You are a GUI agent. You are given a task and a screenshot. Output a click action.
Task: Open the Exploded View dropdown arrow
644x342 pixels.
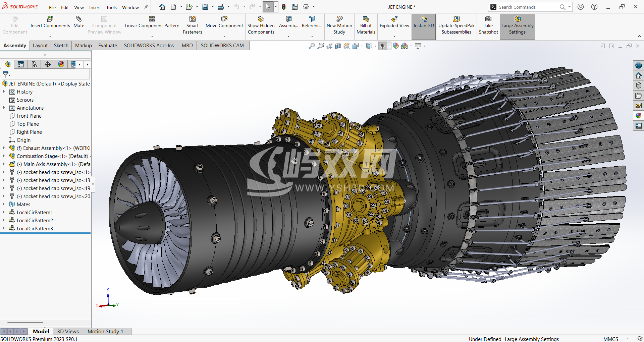point(394,36)
